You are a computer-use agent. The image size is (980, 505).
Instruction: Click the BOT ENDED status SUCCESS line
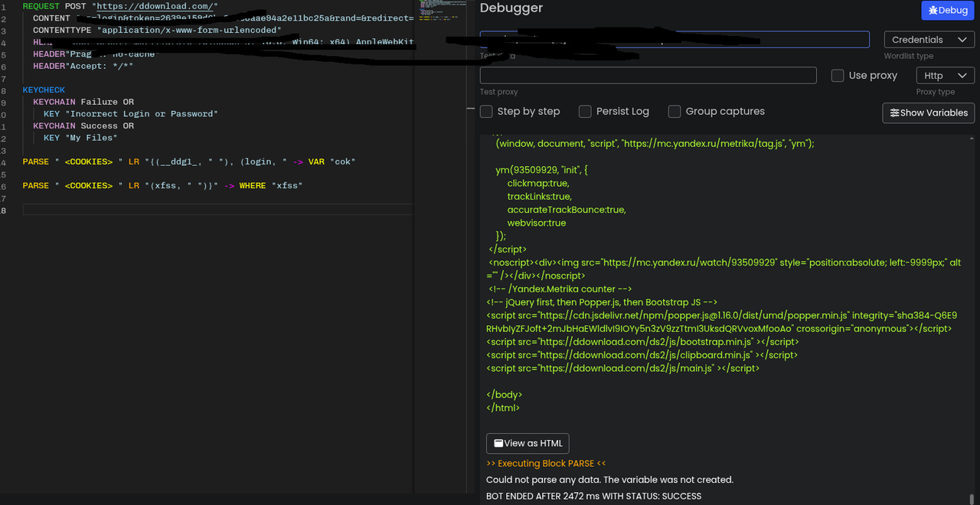click(x=593, y=496)
